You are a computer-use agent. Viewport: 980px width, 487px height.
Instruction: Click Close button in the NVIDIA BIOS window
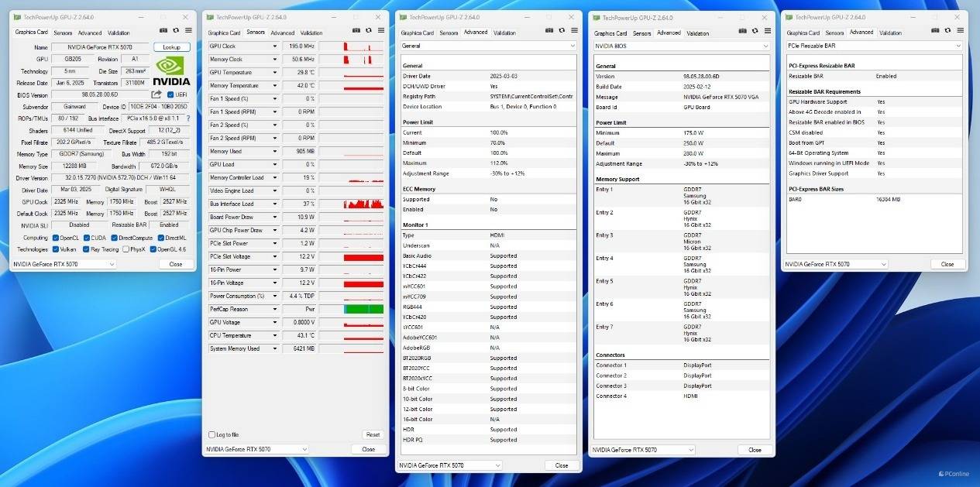point(755,450)
